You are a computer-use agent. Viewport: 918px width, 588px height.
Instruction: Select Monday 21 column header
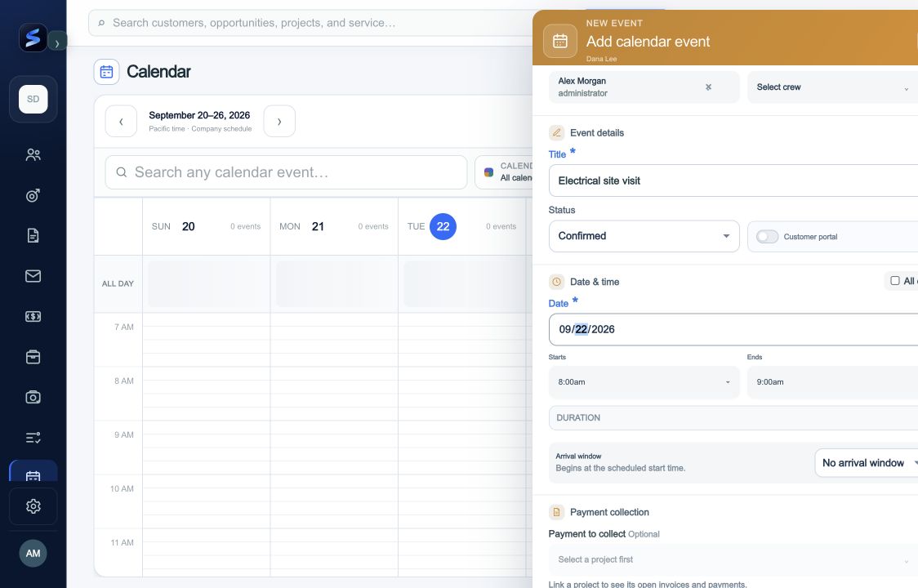(334, 227)
